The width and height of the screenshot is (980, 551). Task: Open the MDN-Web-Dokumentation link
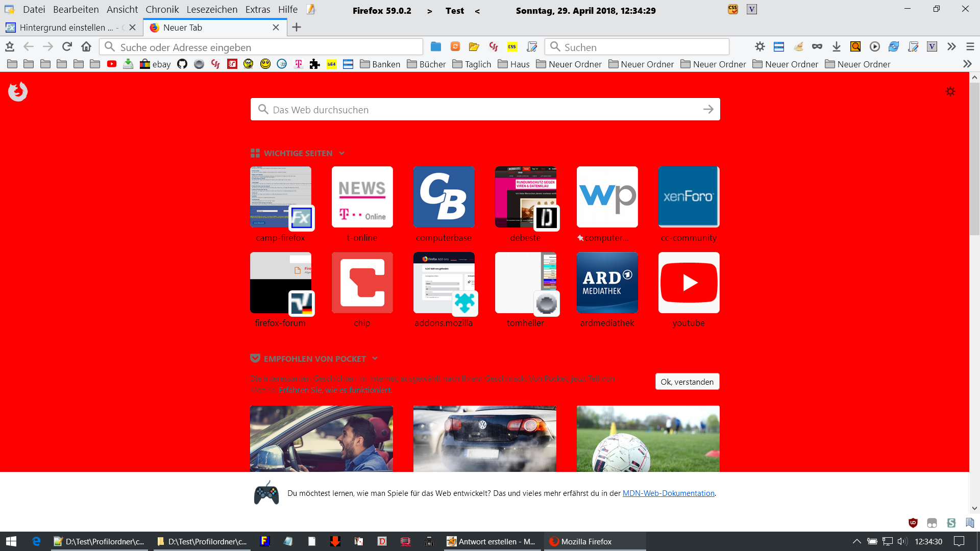[x=668, y=493]
